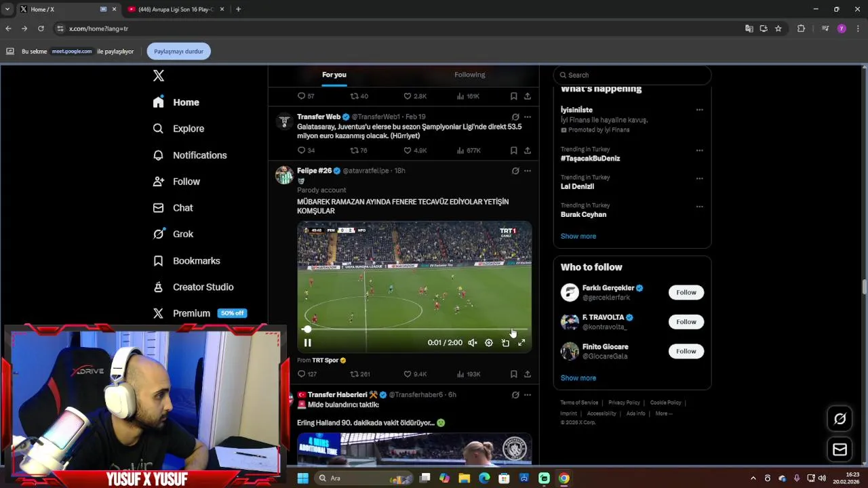This screenshot has width=868, height=488.
Task: Open more options for Burak Ceyhan trend
Action: point(699,206)
